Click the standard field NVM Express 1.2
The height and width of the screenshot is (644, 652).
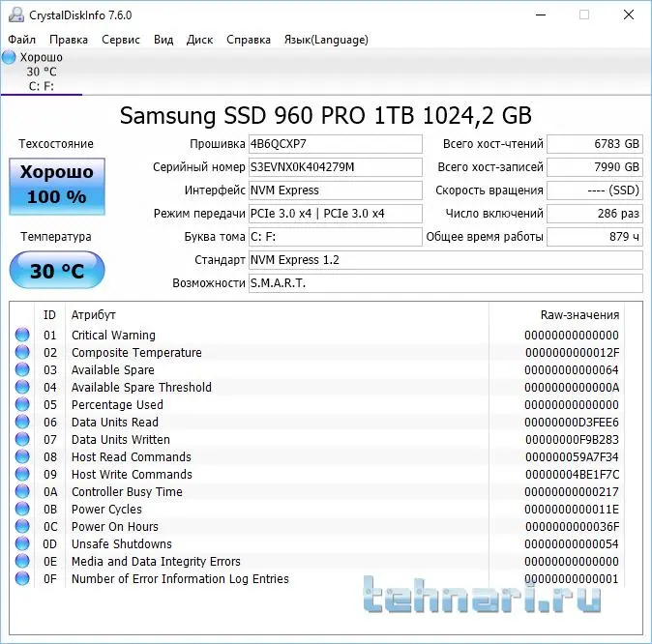[446, 260]
